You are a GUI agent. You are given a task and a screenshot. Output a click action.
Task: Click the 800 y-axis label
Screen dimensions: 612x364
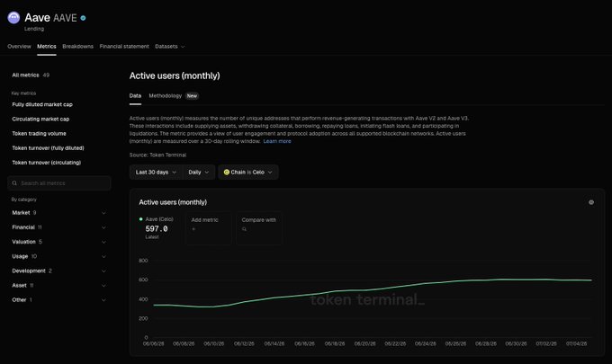tap(143, 261)
